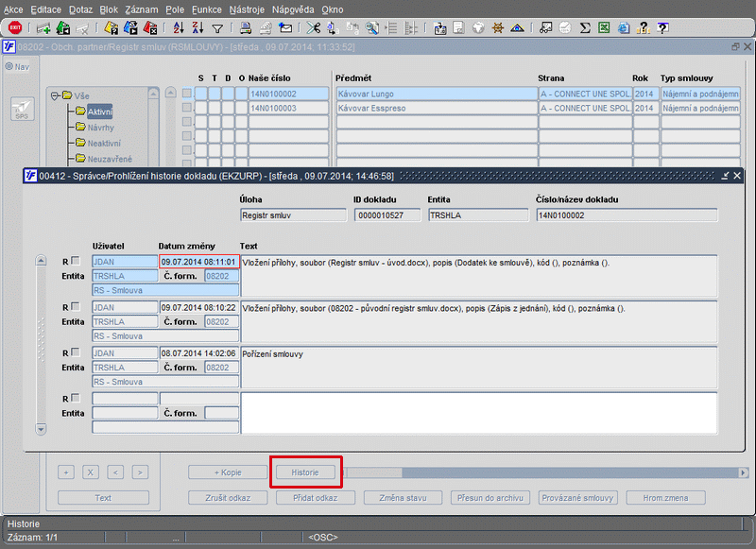Click the red EXIT stop-sign icon
The width and height of the screenshot is (756, 549).
pyautogui.click(x=14, y=28)
